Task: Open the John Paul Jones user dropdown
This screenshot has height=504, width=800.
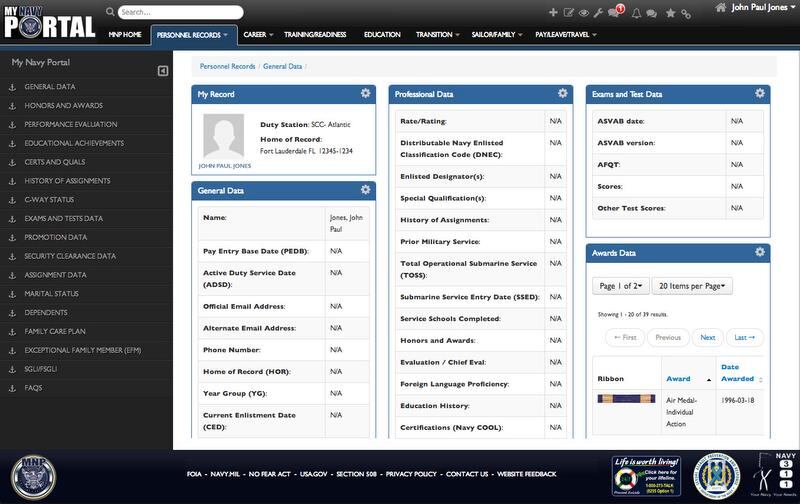Action: click(762, 7)
